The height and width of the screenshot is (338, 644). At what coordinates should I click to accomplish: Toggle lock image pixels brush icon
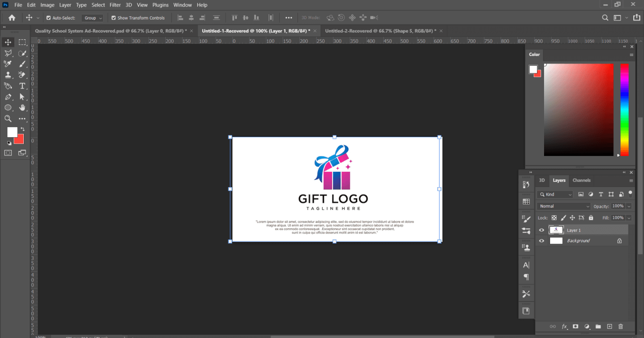tap(563, 218)
